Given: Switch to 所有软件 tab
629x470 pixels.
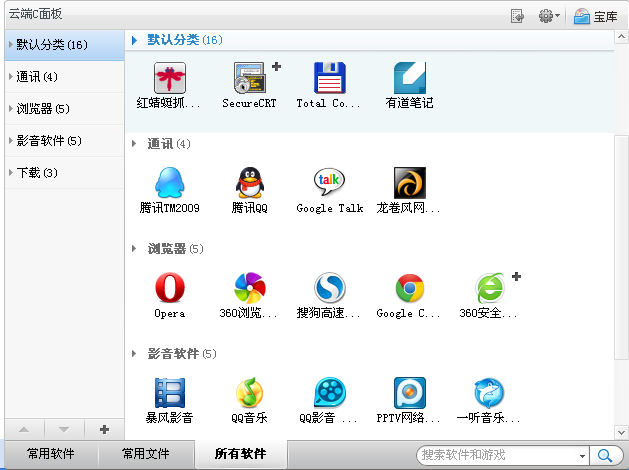Looking at the screenshot, I should (x=241, y=454).
